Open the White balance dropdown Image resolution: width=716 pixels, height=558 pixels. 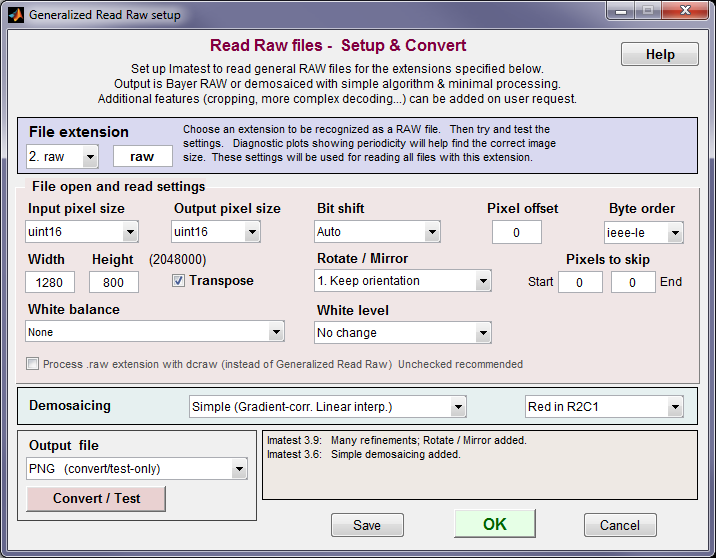tap(155, 332)
